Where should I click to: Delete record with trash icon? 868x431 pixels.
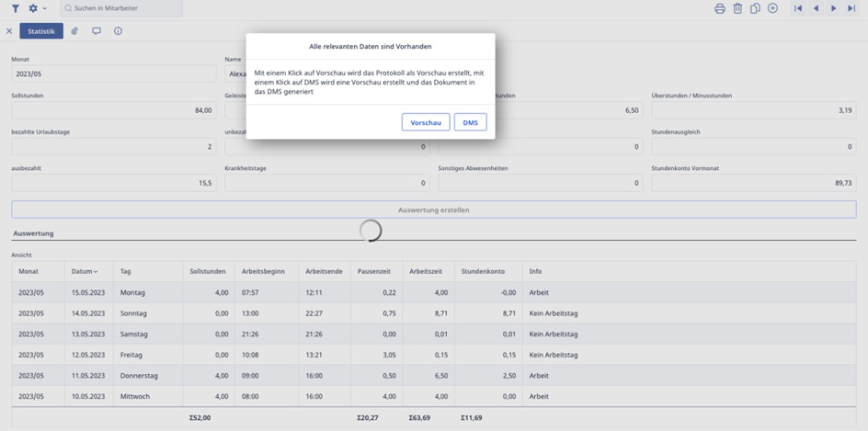point(737,8)
